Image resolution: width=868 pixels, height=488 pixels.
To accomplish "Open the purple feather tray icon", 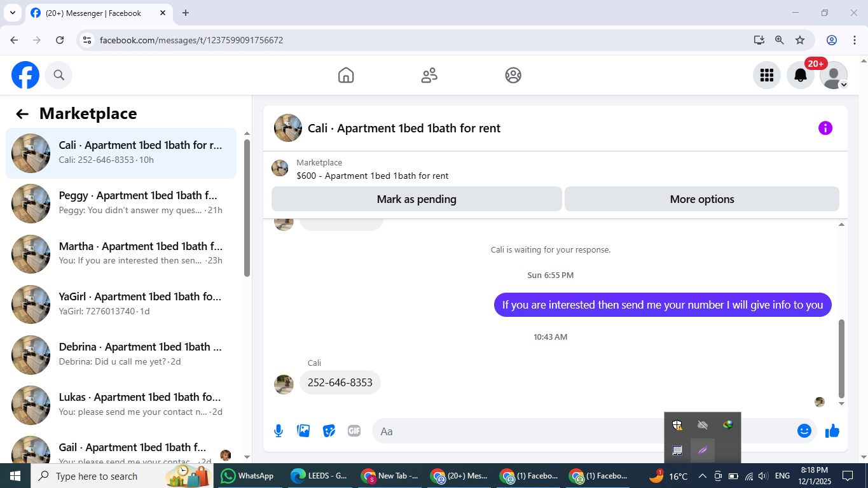I will pyautogui.click(x=703, y=450).
